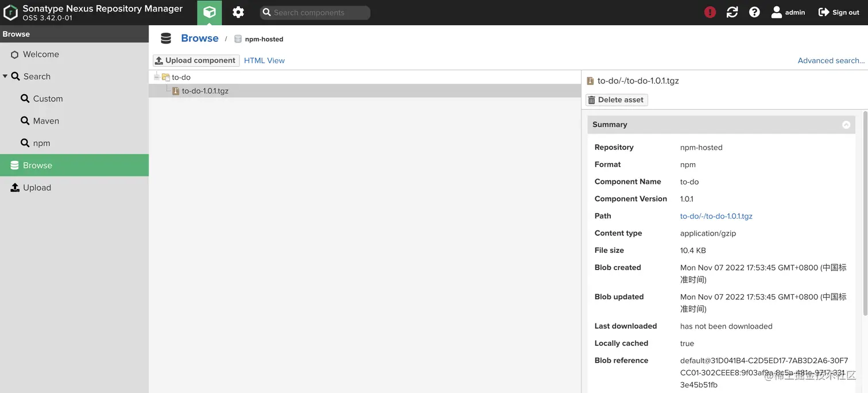Click the admin user account icon
Viewport: 868px width, 393px height.
(776, 12)
